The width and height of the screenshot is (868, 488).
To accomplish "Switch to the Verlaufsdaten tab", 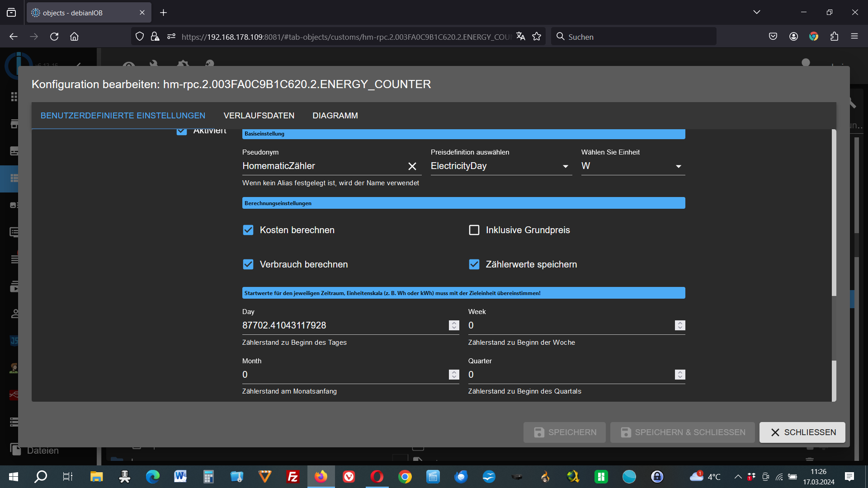I will (259, 116).
